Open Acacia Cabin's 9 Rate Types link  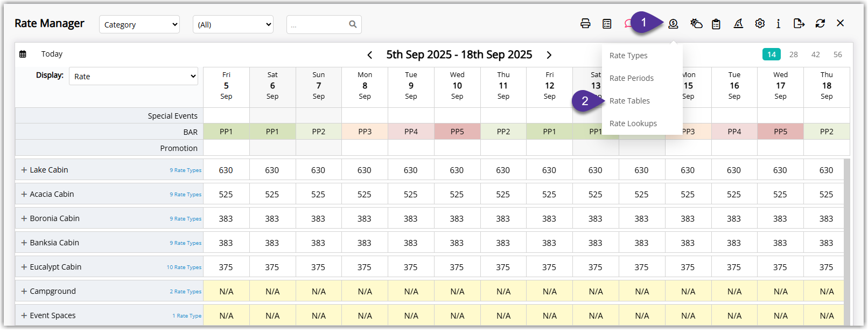pos(186,195)
